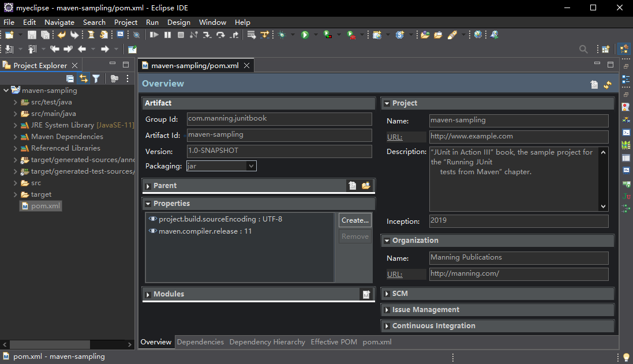Click the Pin Editor icon
The image size is (633, 364).
coord(132,49)
